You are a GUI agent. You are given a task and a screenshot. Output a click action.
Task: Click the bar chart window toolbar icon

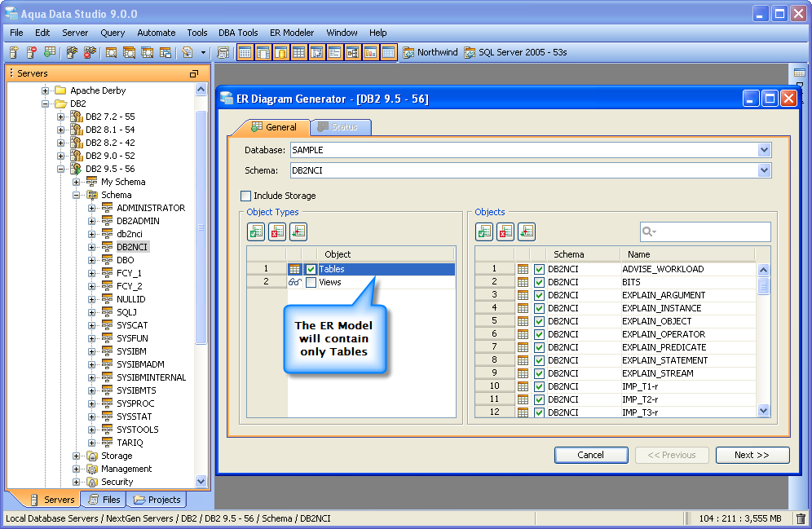point(370,52)
